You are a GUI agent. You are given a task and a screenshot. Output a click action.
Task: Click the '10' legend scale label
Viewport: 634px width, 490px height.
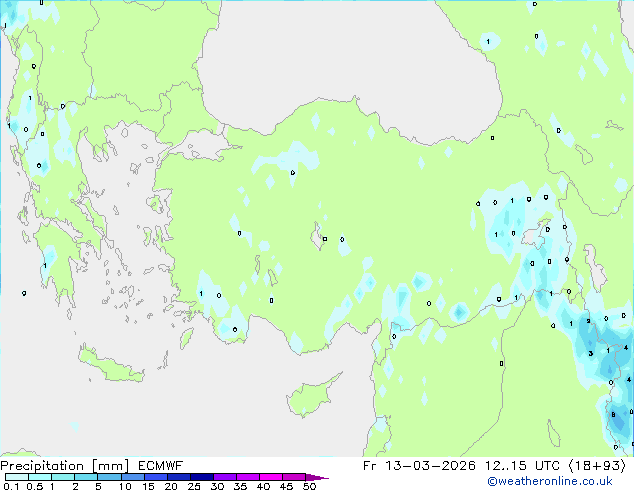pyautogui.click(x=125, y=486)
